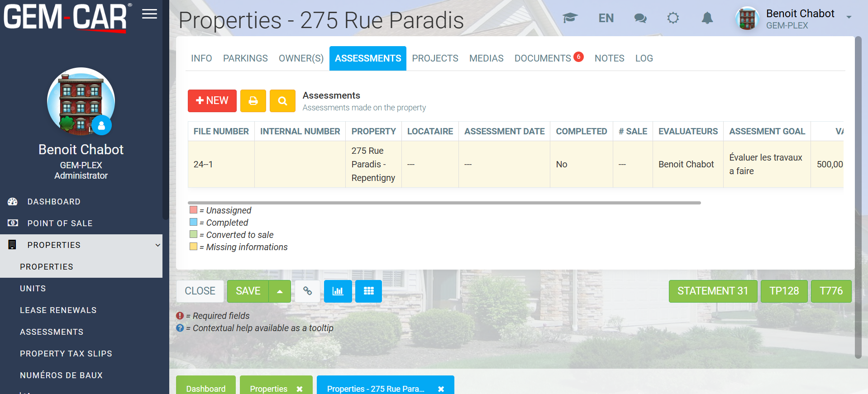The image size is (868, 394).
Task: Switch language with the EN toggle
Action: click(x=606, y=18)
